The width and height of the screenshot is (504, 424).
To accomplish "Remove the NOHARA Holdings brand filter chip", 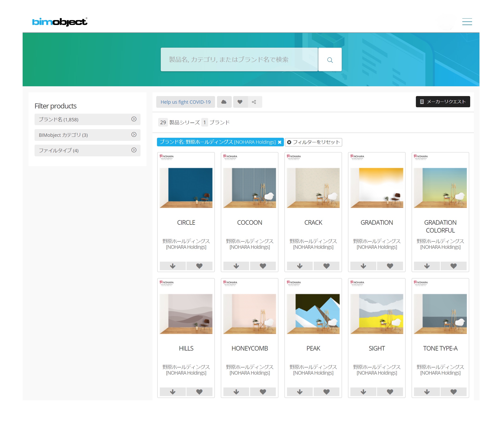I will [x=280, y=142].
